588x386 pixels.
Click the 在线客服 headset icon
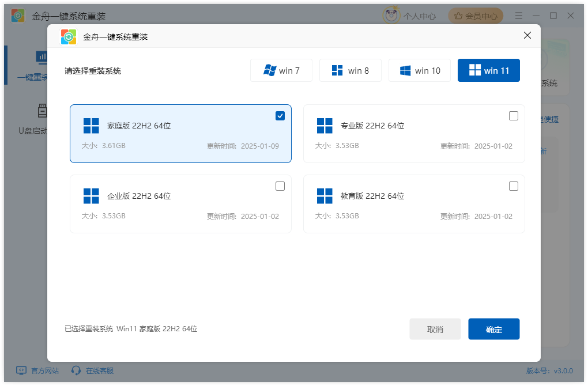[76, 370]
